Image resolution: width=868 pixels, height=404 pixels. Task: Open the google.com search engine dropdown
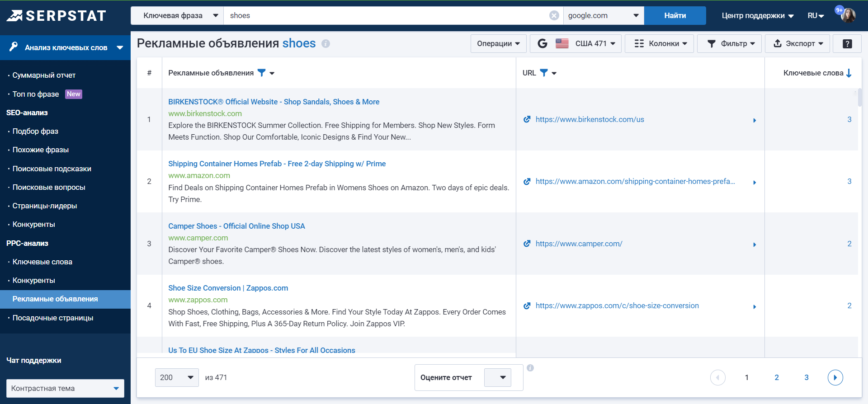pyautogui.click(x=604, y=15)
